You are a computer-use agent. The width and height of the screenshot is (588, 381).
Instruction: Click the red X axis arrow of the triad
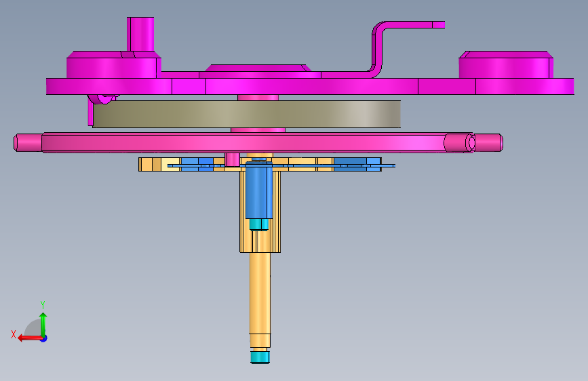pyautogui.click(x=30, y=338)
